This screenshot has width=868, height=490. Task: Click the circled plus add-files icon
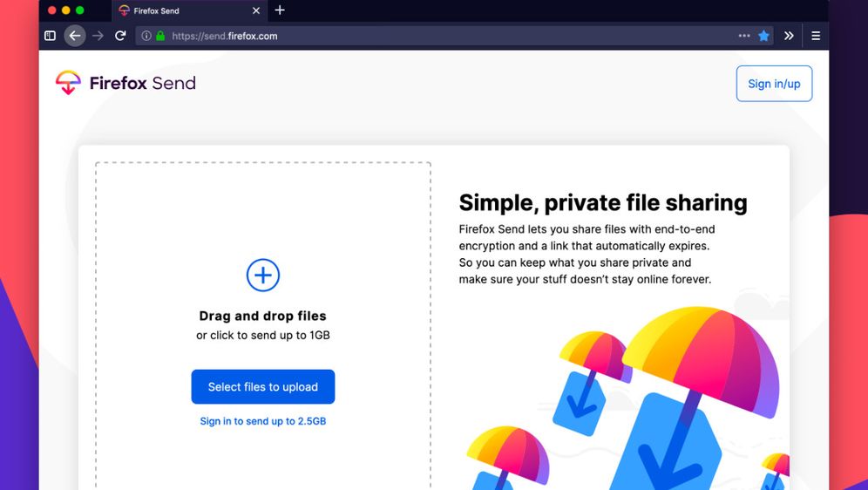pyautogui.click(x=263, y=276)
